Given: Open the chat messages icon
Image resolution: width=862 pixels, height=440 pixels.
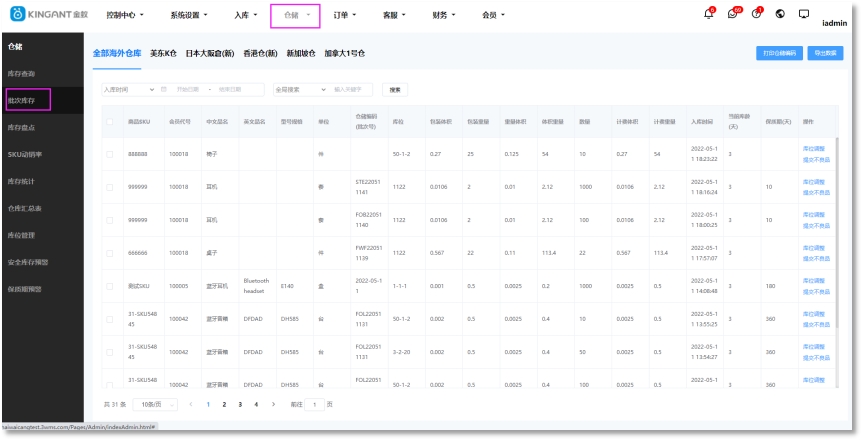Looking at the screenshot, I should pyautogui.click(x=734, y=14).
